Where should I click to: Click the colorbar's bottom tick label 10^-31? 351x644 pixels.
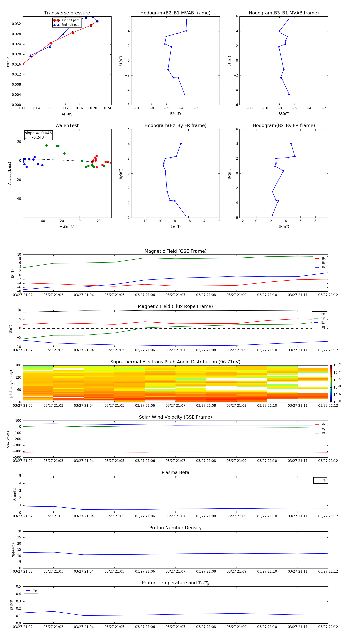tap(337, 402)
